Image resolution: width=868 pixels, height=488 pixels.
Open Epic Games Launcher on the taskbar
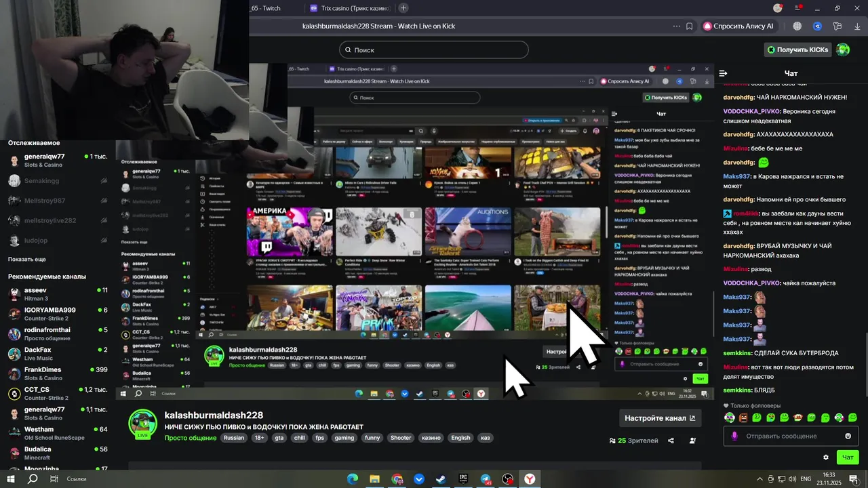click(x=463, y=479)
